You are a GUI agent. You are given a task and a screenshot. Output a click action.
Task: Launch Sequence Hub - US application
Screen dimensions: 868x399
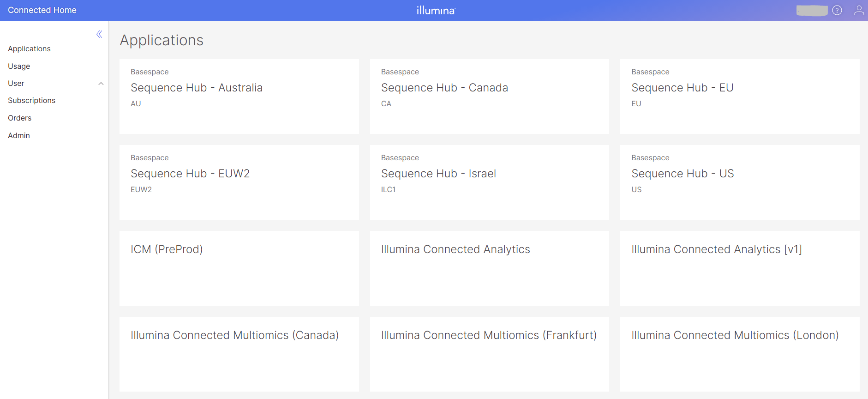coord(739,182)
